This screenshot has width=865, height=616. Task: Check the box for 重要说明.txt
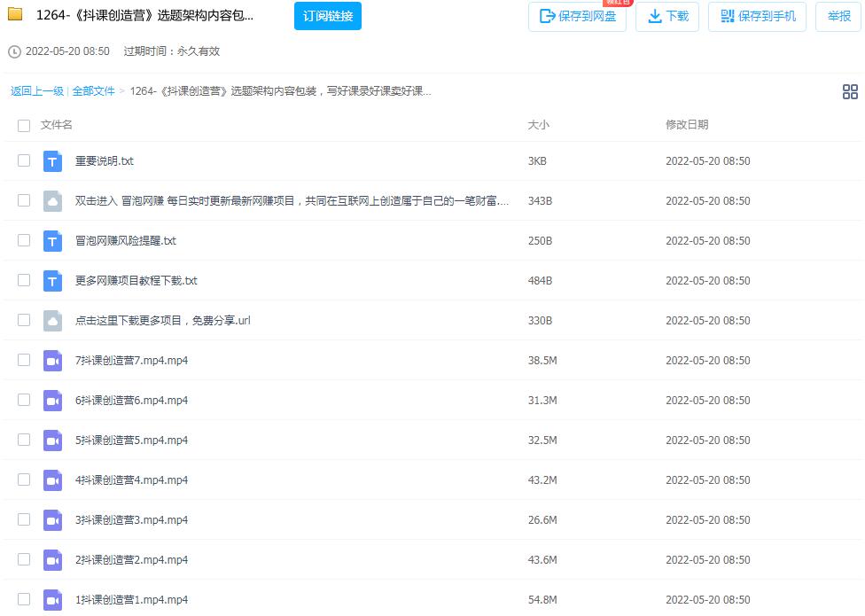tap(24, 161)
